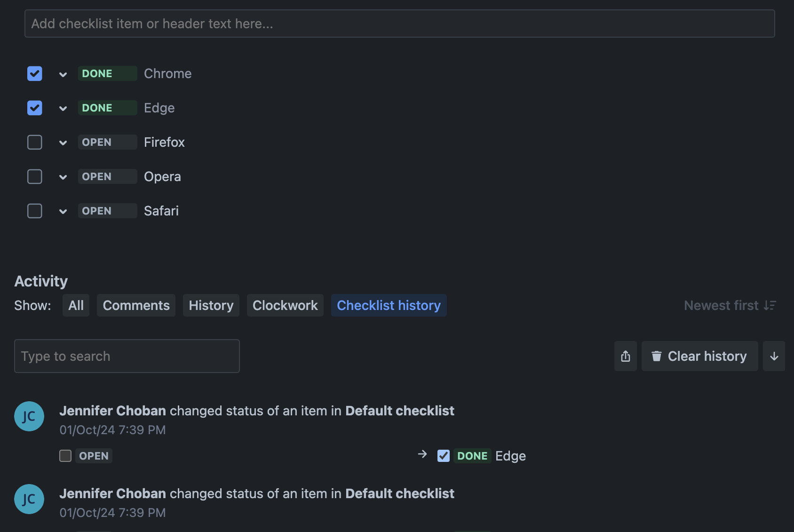
Task: Expand the chevron next to Edge
Action: pyautogui.click(x=63, y=108)
